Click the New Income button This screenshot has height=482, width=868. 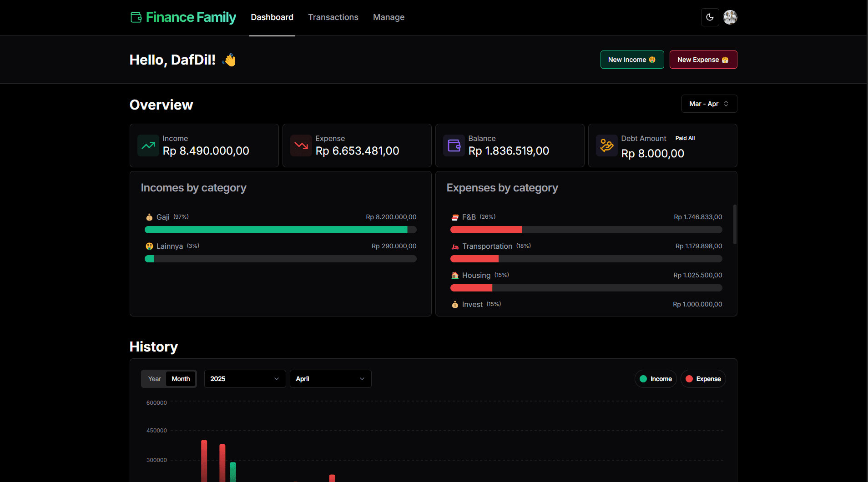(632, 60)
